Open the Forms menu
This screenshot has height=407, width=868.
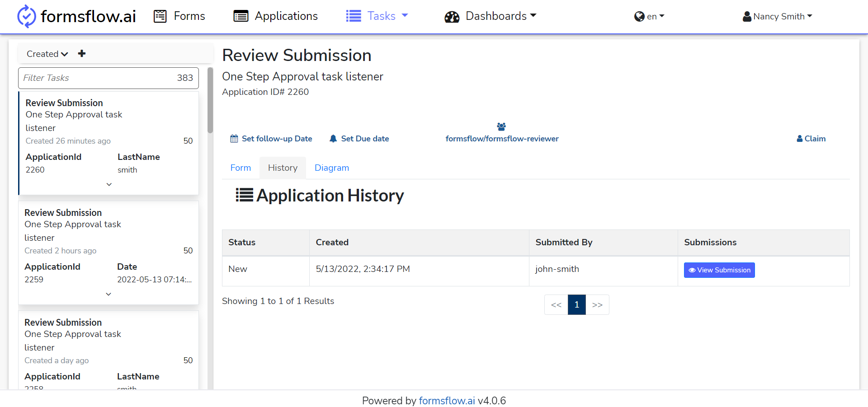[179, 16]
